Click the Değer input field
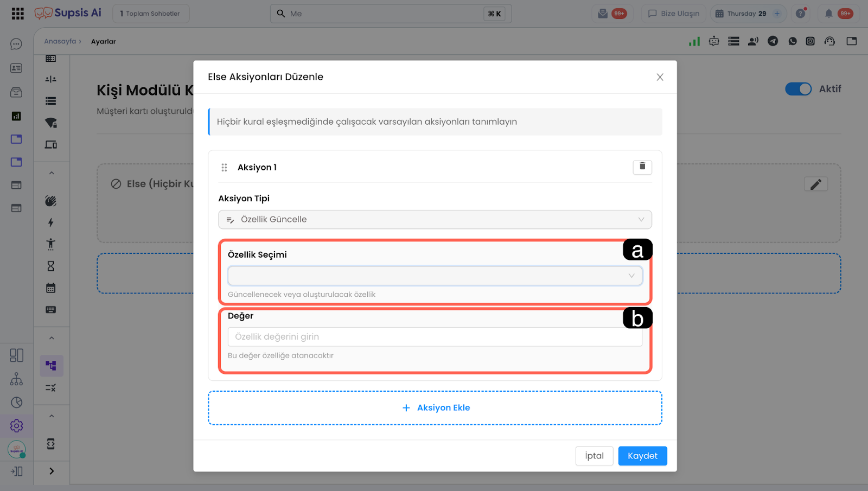The width and height of the screenshot is (868, 491). click(435, 337)
